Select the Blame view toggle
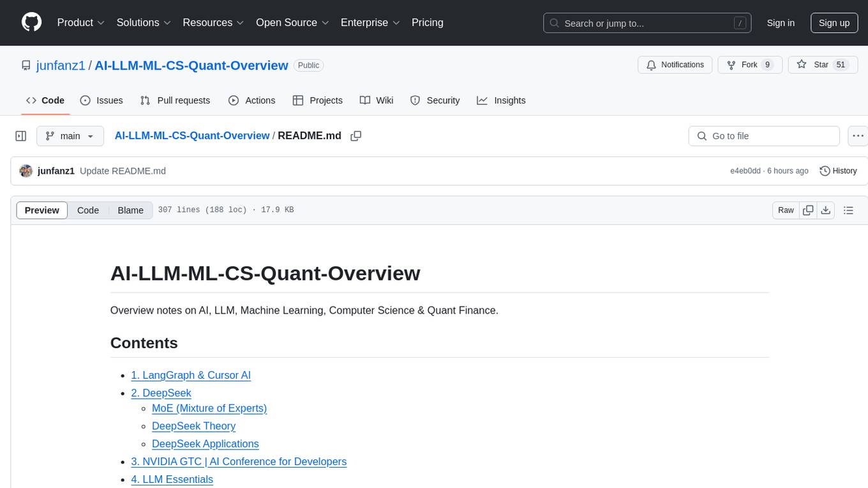This screenshot has height=488, width=868. tap(130, 210)
